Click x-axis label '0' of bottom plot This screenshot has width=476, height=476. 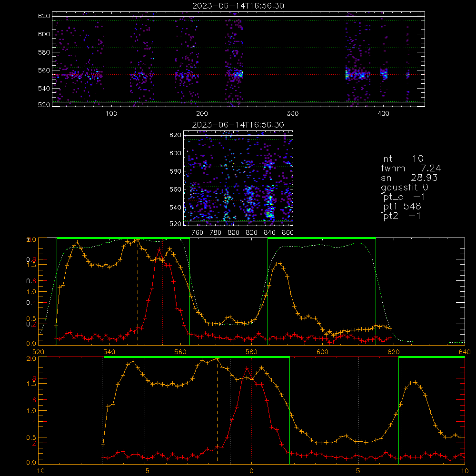click(x=251, y=471)
